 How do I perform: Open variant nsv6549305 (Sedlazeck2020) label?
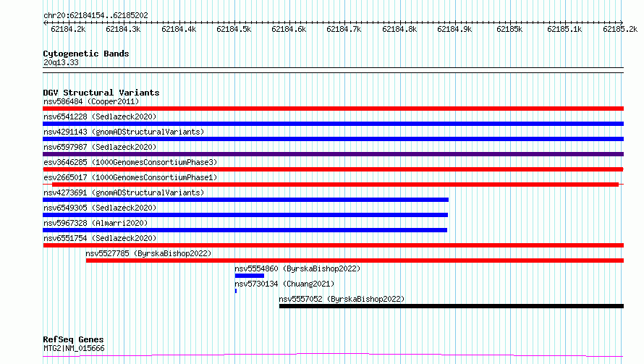point(100,208)
